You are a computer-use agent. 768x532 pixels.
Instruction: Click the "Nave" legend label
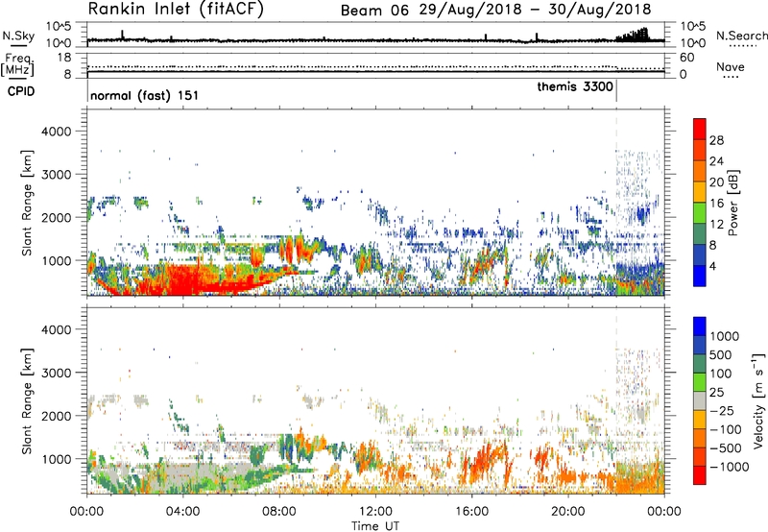(731, 66)
